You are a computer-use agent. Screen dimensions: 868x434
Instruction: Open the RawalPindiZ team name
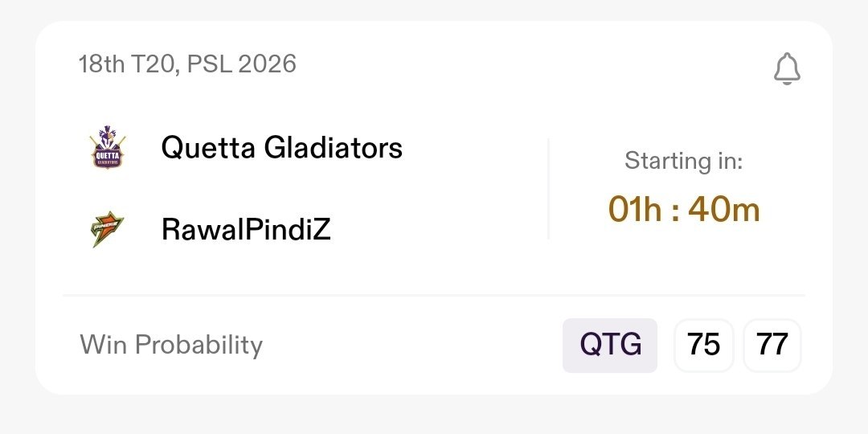pos(246,230)
